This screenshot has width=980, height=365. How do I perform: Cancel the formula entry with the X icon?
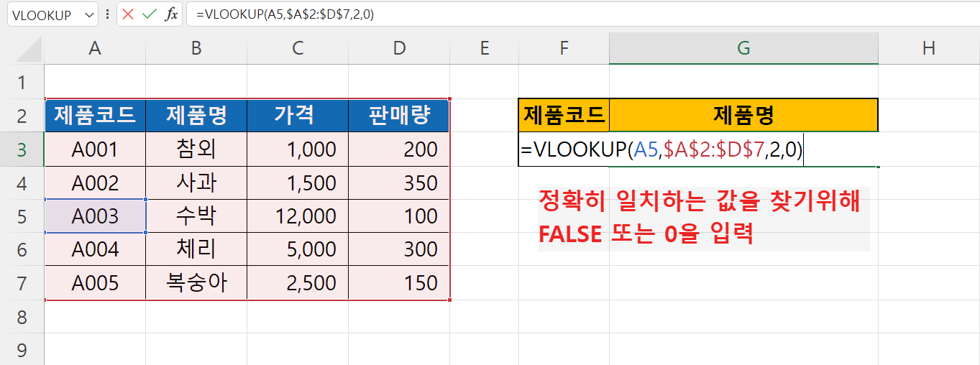click(129, 14)
